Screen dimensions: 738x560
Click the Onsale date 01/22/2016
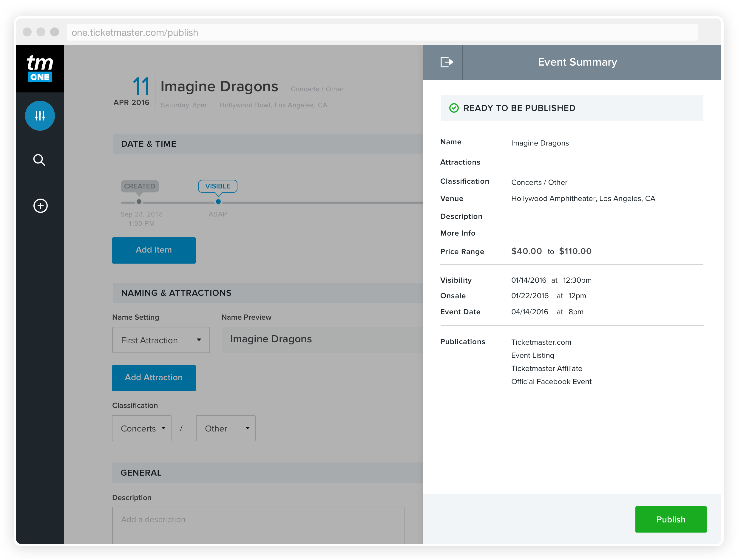(530, 296)
